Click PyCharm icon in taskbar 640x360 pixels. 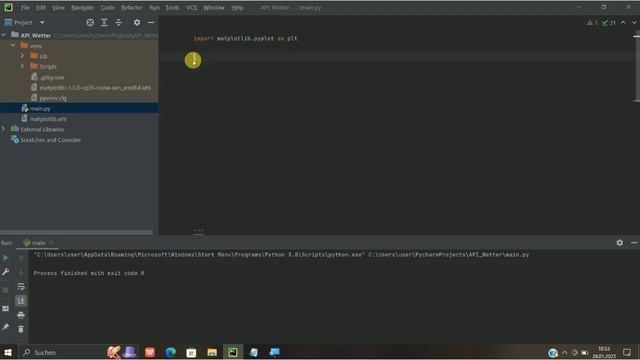233,352
